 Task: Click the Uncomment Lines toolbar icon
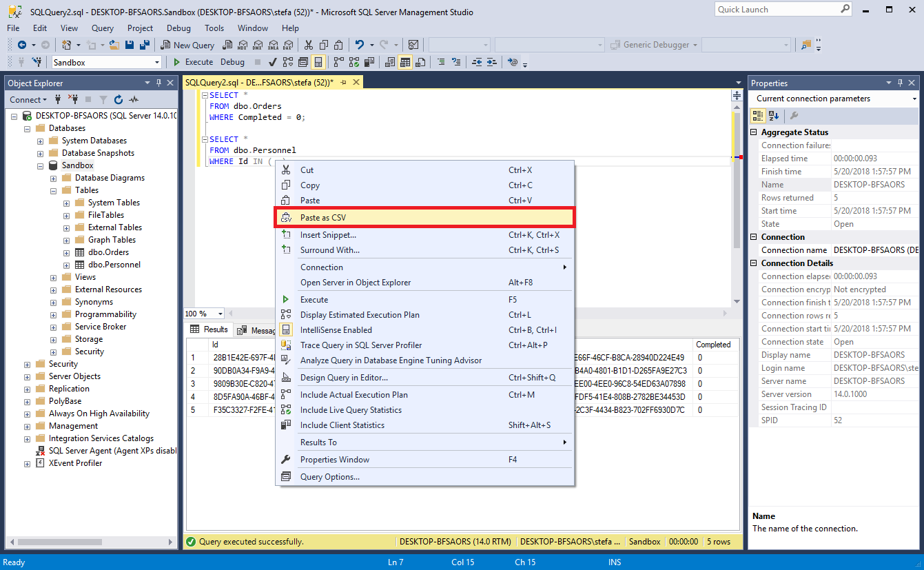point(456,62)
